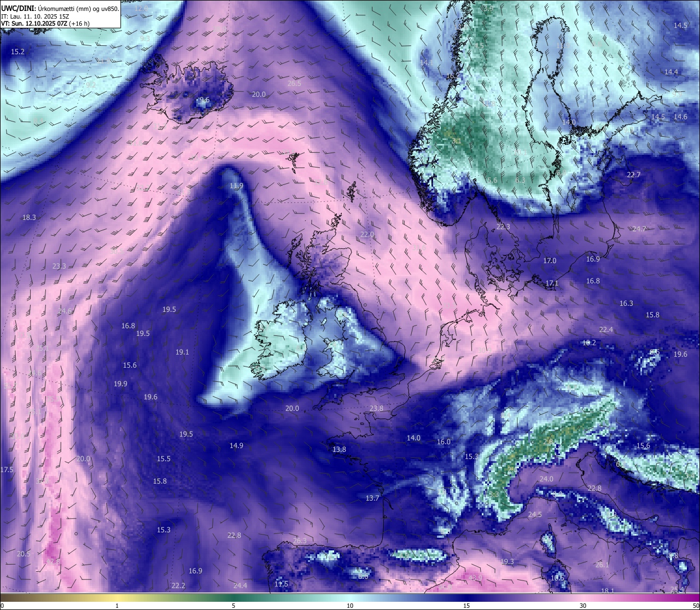
Task: Click the 13.7 value in the Bay of Biscay
Action: 372,498
